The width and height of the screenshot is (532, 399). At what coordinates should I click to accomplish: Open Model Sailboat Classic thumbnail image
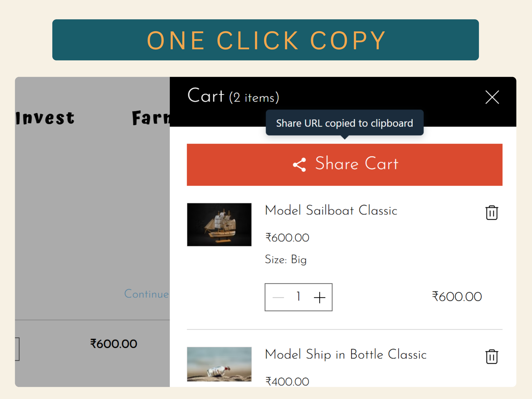(219, 225)
